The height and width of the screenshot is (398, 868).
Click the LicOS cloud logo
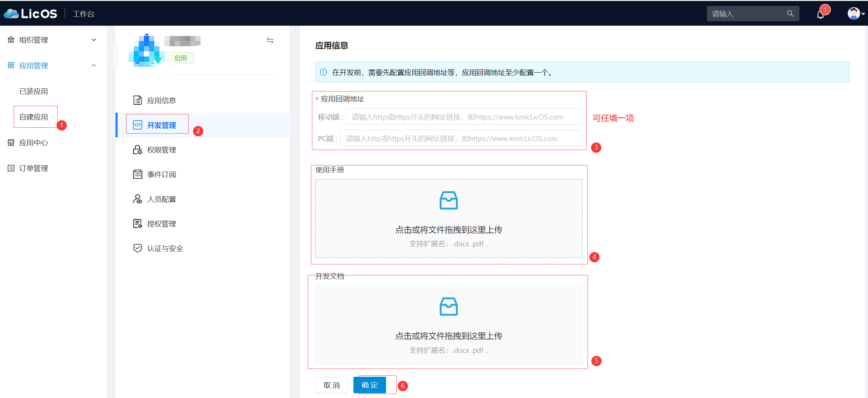click(x=30, y=14)
